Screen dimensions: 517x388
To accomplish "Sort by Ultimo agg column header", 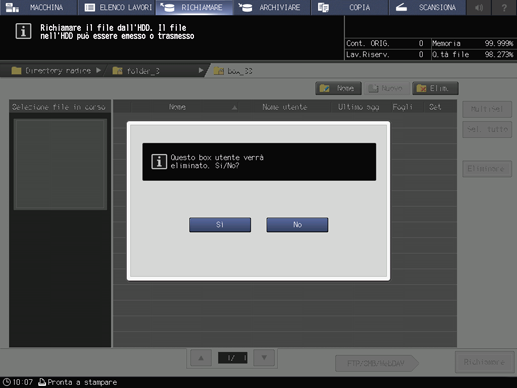I will (358, 107).
